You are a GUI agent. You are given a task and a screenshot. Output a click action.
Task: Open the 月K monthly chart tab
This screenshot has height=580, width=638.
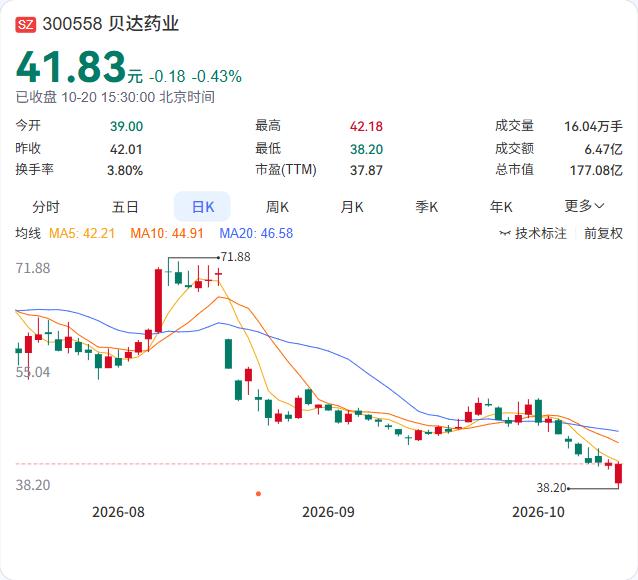tap(352, 207)
